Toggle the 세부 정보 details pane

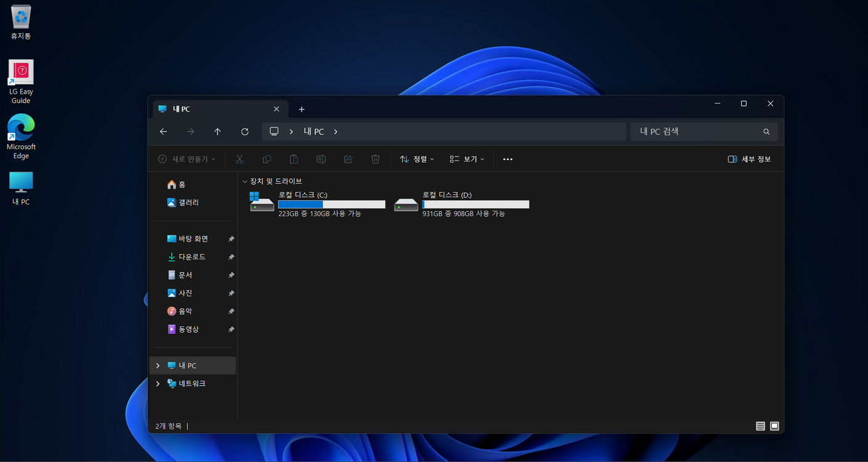click(749, 159)
